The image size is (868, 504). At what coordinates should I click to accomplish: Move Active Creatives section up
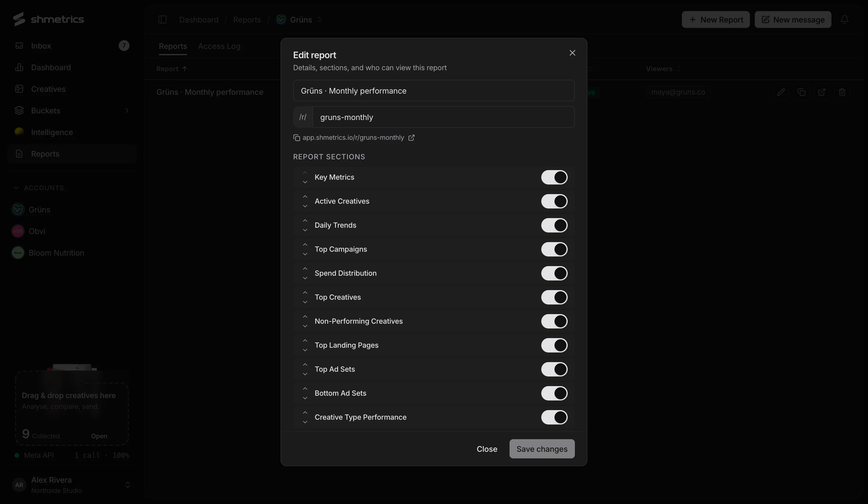coord(305,197)
